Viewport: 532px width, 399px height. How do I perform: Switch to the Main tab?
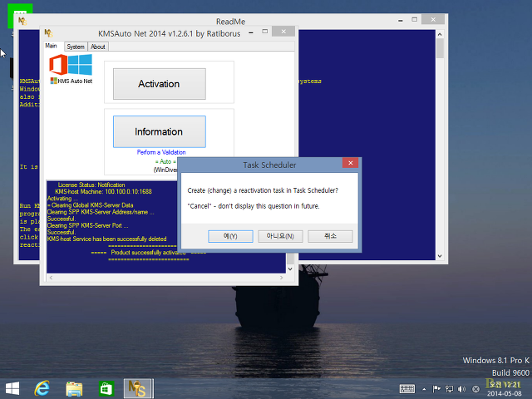coord(52,46)
